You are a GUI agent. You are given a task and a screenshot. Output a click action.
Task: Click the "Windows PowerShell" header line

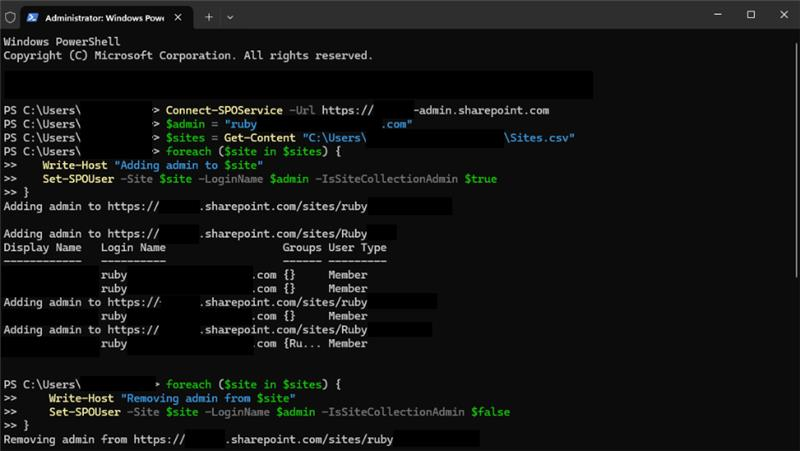point(62,41)
